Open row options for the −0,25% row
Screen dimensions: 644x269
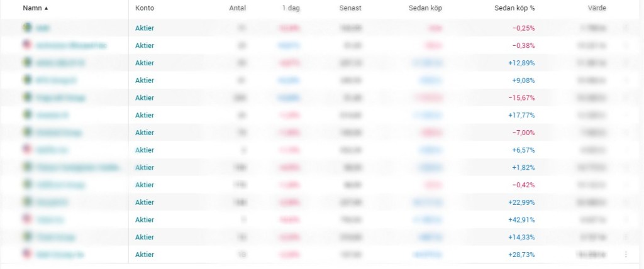click(x=626, y=28)
